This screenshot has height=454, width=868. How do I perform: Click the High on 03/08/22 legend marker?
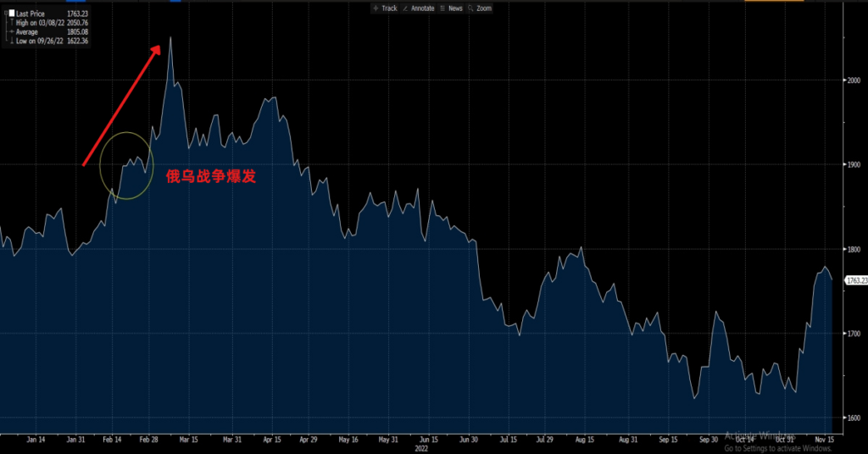pyautogui.click(x=11, y=23)
